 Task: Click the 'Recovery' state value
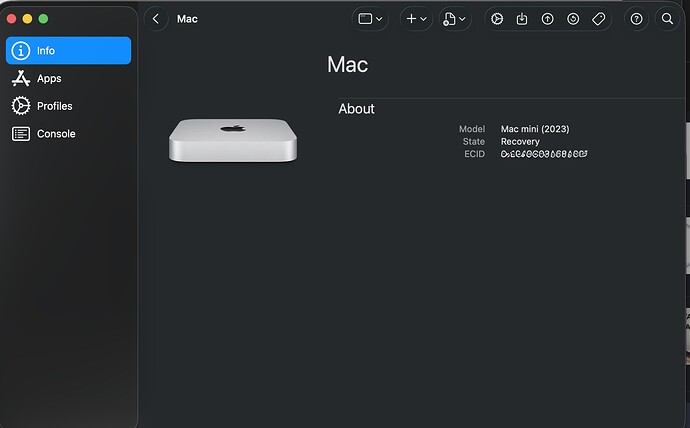(x=520, y=142)
